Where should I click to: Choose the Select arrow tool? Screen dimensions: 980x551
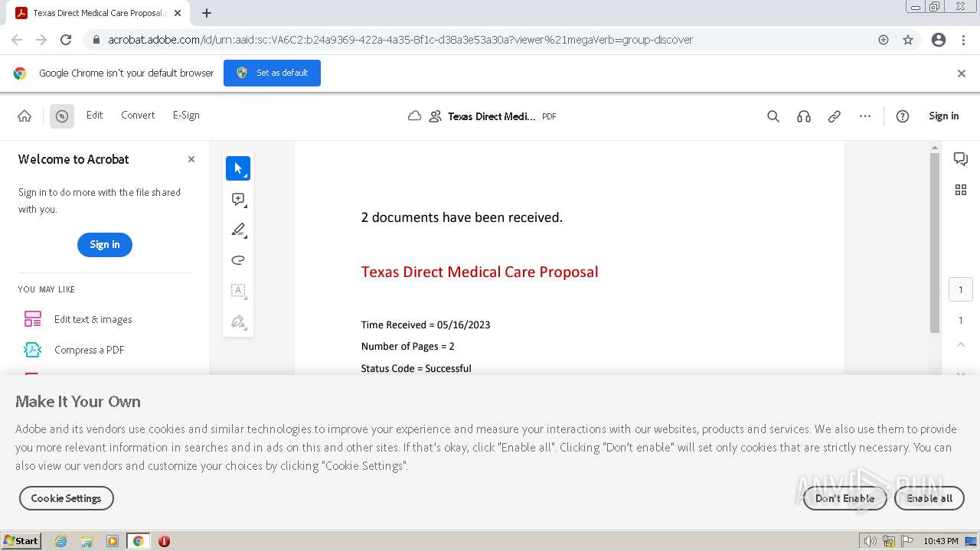(238, 168)
